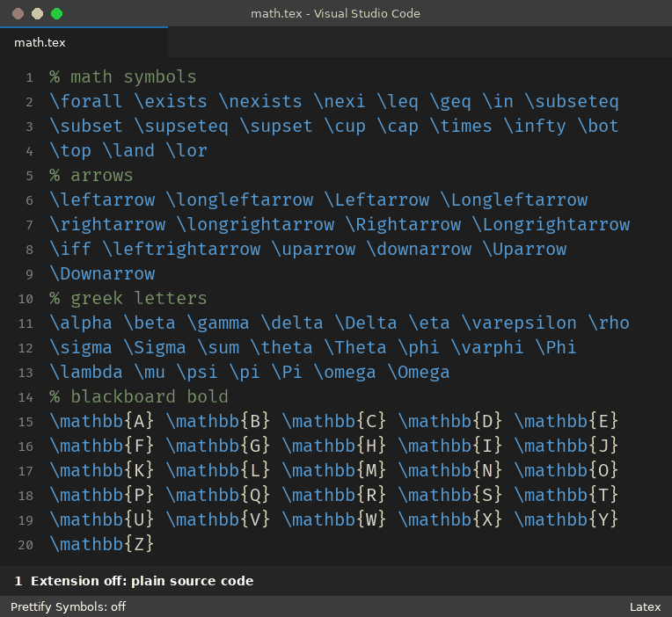Click the \Sigma command
The width and height of the screenshot is (672, 617).
tap(155, 348)
